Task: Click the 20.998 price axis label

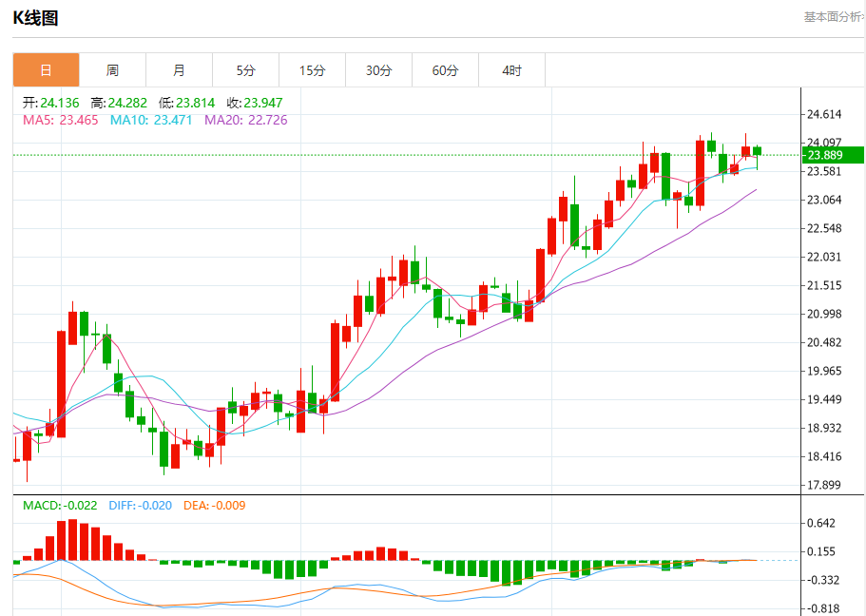Action: [x=824, y=314]
